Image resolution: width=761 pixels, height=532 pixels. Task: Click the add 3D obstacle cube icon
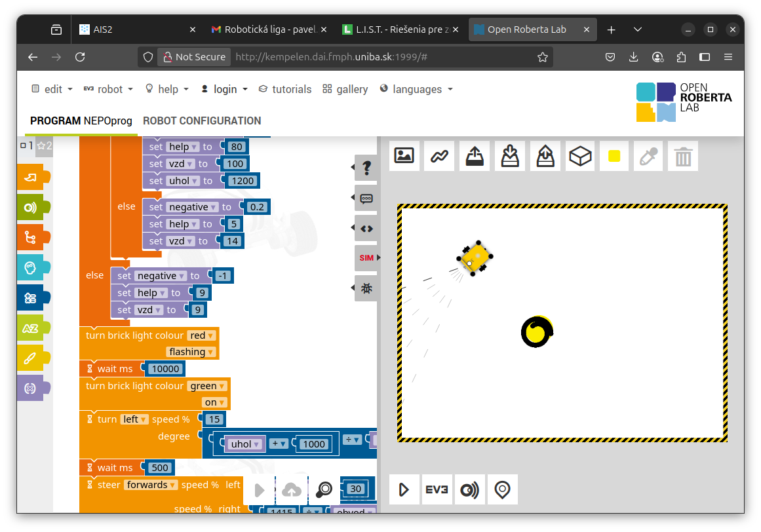[581, 156]
